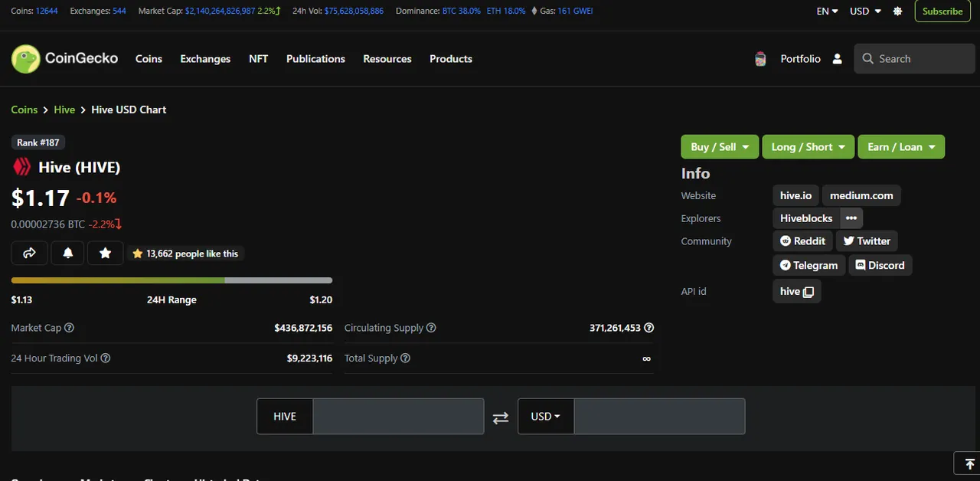Click Market Cap info question icon
This screenshot has height=481, width=980.
tap(69, 328)
